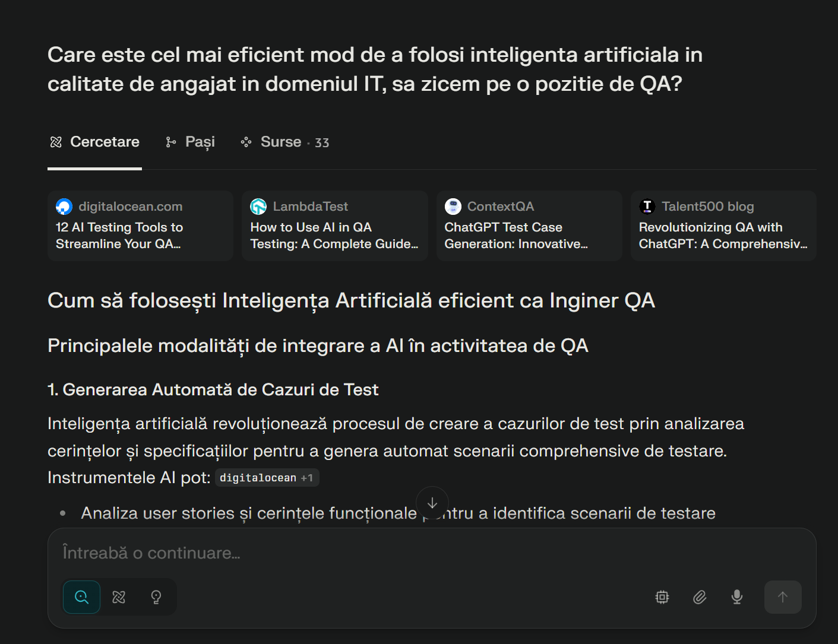Open the digitalocean.com source card
Screen dimensions: 838x644
[141, 226]
